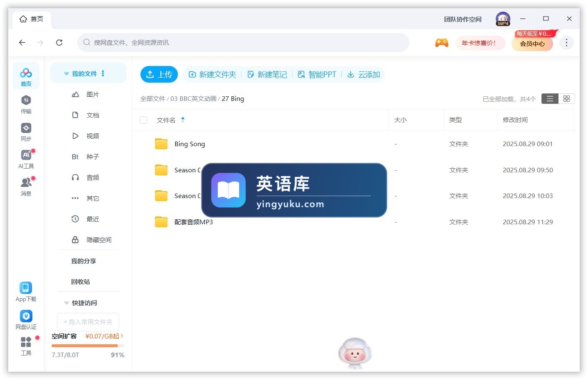The width and height of the screenshot is (588, 380).
Task: Click 智能PPT button
Action: pos(317,74)
